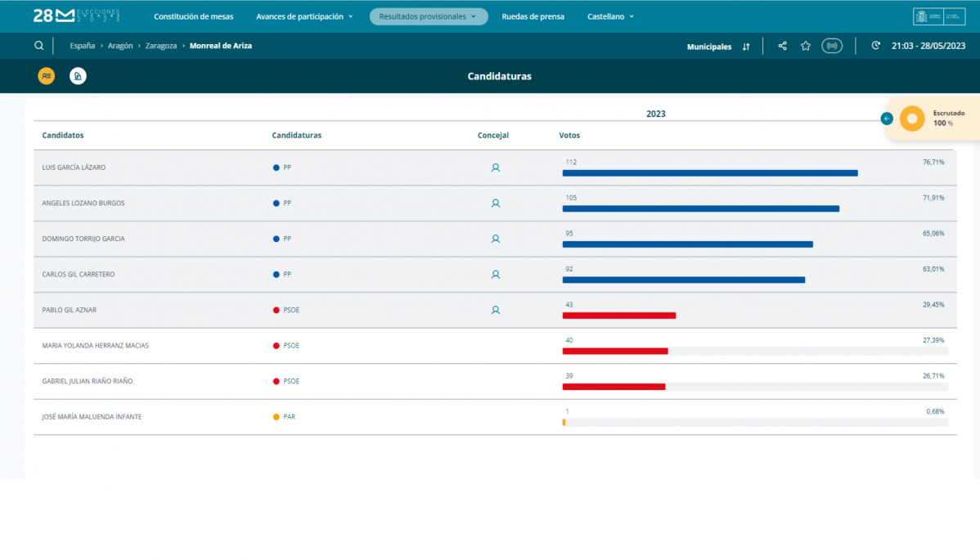The height and width of the screenshot is (560, 980).
Task: Click concejal icon for Carlos Gil Carretero
Action: (x=495, y=274)
